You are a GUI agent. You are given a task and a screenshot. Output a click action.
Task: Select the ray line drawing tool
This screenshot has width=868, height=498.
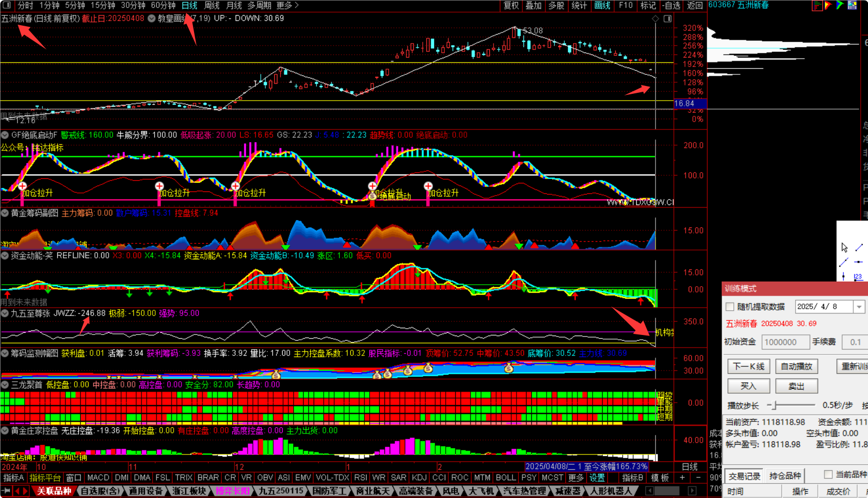point(844,262)
